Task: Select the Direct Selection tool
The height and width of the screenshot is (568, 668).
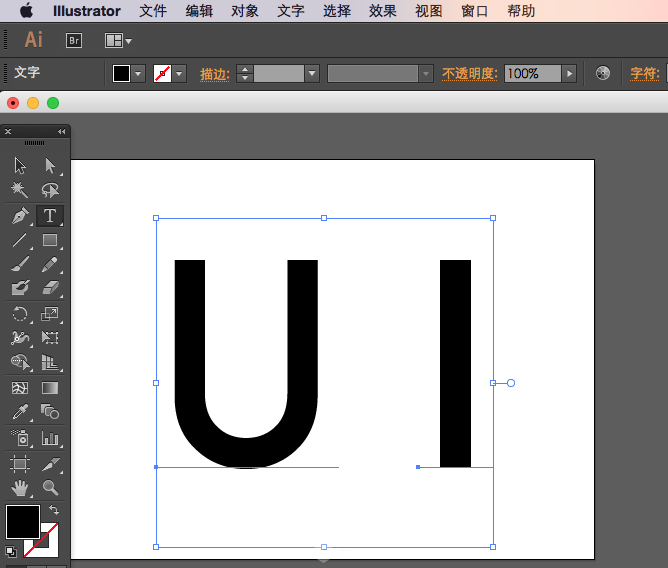Action: (50, 166)
